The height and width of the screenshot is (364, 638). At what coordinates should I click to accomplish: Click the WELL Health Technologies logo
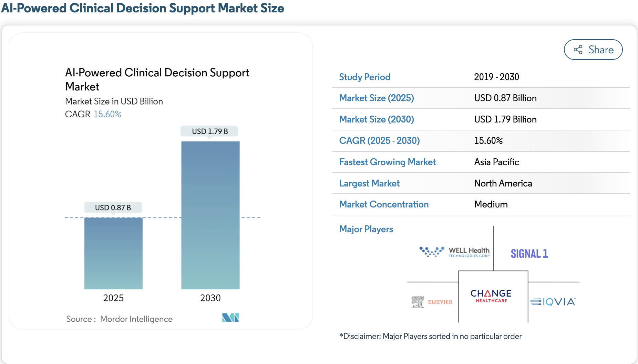(x=454, y=252)
